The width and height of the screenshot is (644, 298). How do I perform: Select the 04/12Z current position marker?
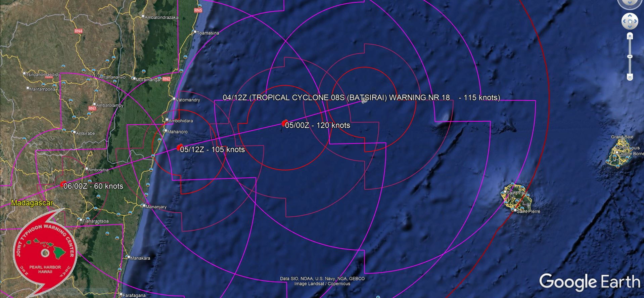pos(364,100)
